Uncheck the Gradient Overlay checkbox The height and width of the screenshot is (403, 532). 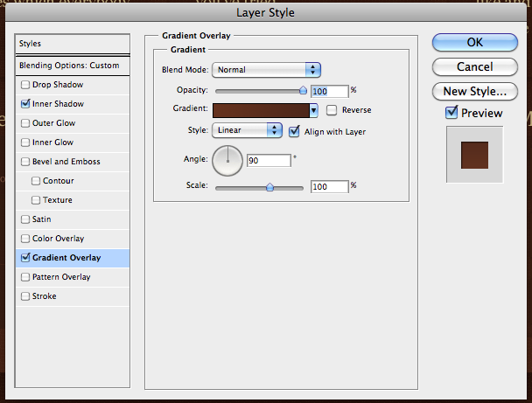pyautogui.click(x=25, y=258)
